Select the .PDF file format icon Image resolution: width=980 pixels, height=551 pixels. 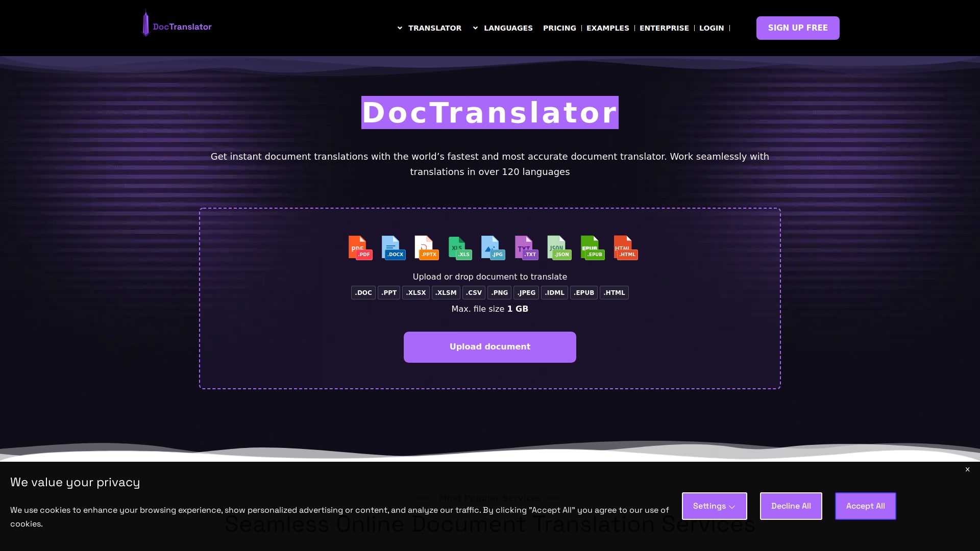(x=360, y=248)
